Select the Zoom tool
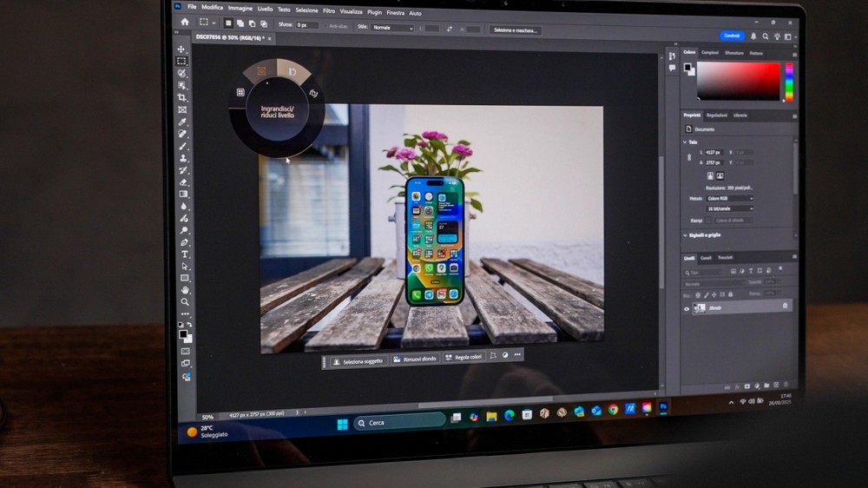The image size is (868, 488). pyautogui.click(x=185, y=302)
